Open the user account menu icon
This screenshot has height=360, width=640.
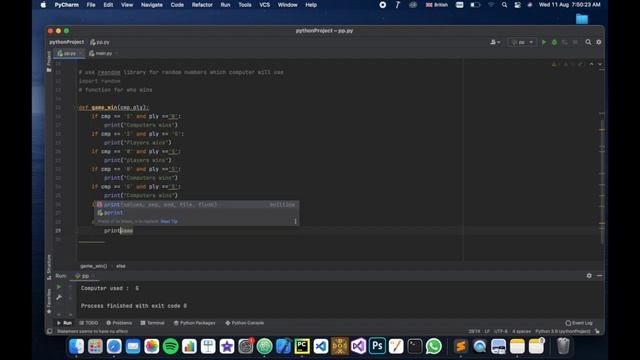tap(495, 42)
